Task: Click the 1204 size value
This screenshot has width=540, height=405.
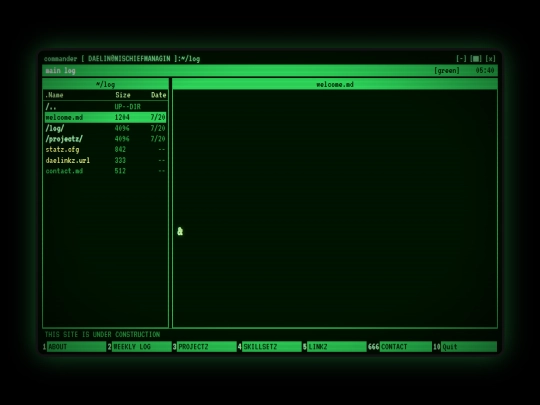Action: [x=122, y=117]
